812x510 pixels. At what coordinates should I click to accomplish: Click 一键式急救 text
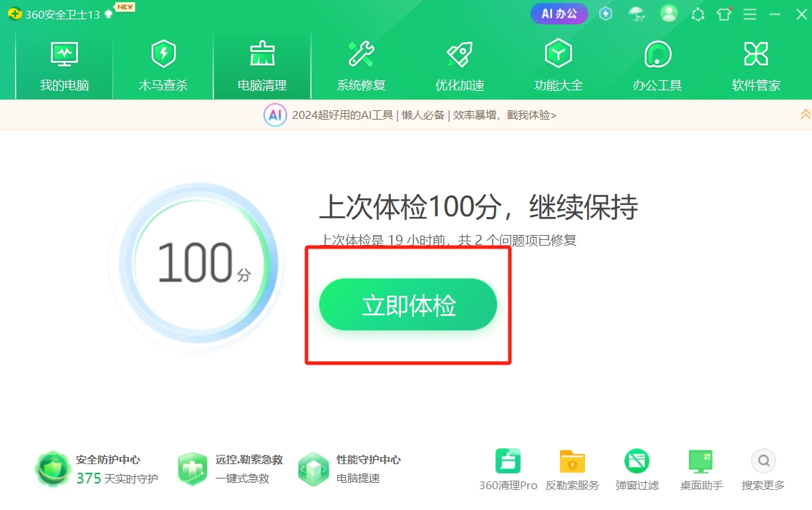pyautogui.click(x=242, y=478)
